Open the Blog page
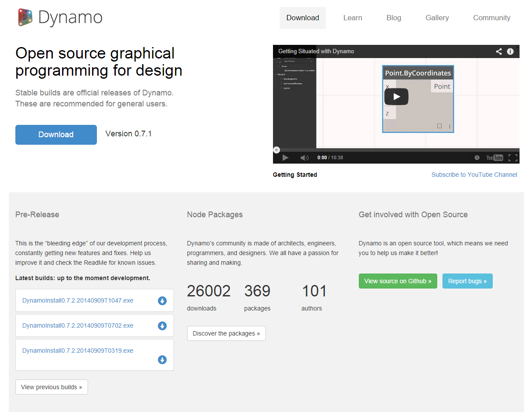The height and width of the screenshot is (420, 531). [x=394, y=18]
